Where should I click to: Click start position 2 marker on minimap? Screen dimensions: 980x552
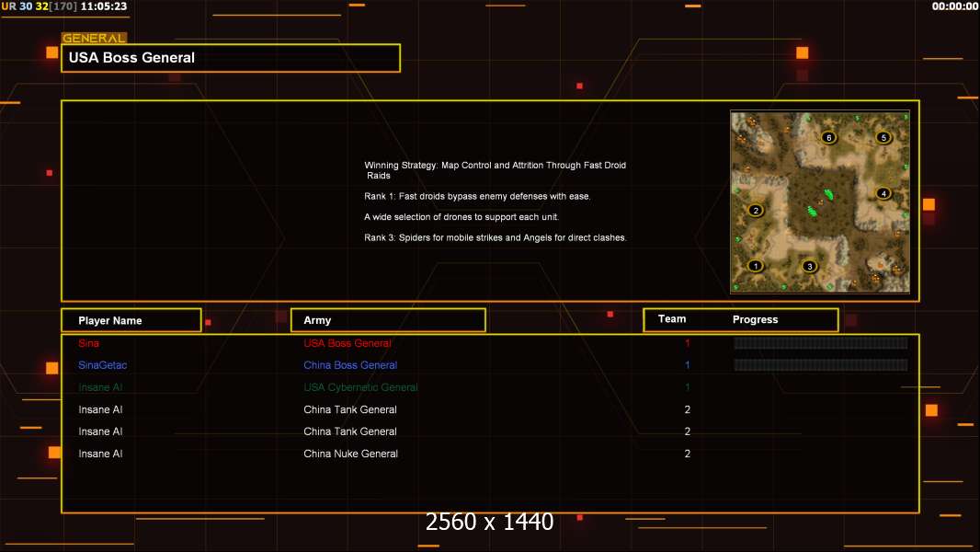(x=756, y=210)
